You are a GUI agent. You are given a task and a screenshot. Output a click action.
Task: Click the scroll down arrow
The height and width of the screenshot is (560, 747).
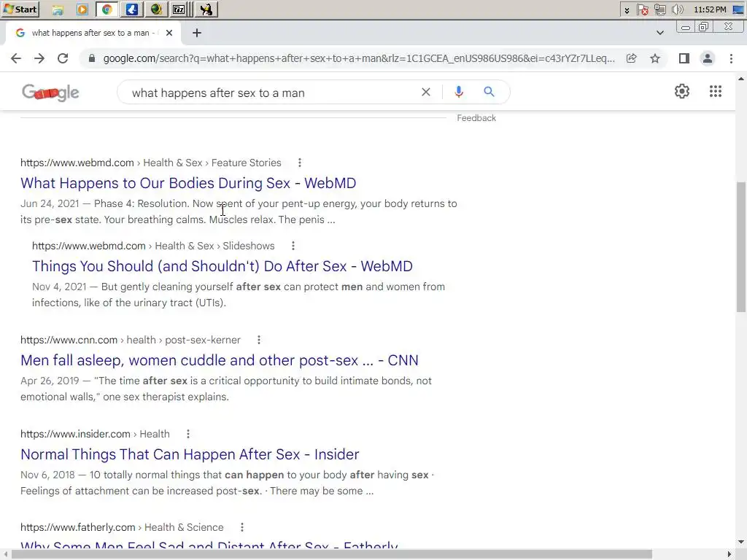[x=741, y=542]
